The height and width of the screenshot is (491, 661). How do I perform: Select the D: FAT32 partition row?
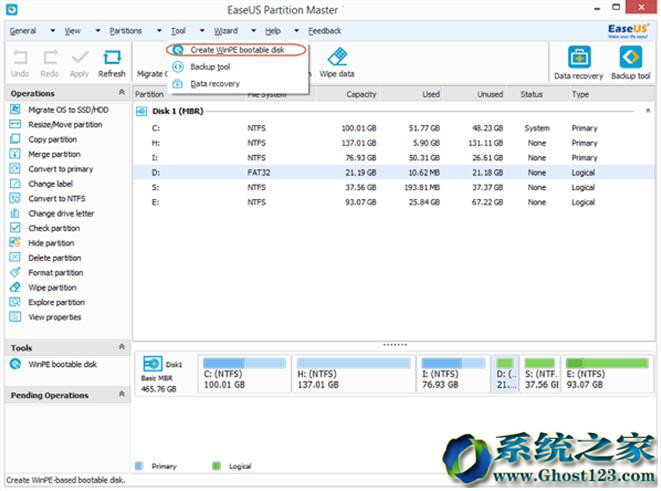tap(394, 172)
